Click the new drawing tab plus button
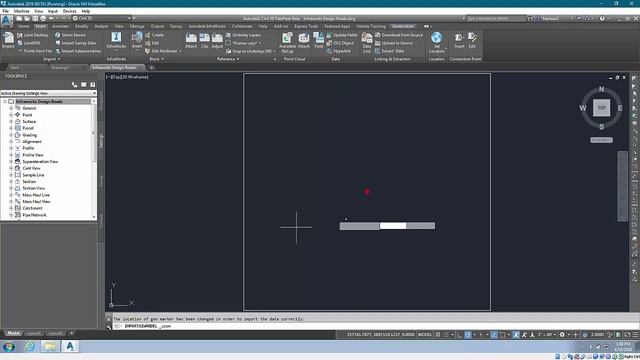 [x=151, y=68]
